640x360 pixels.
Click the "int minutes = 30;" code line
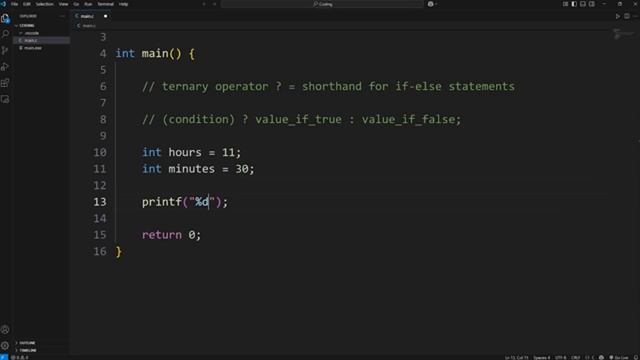coord(198,169)
